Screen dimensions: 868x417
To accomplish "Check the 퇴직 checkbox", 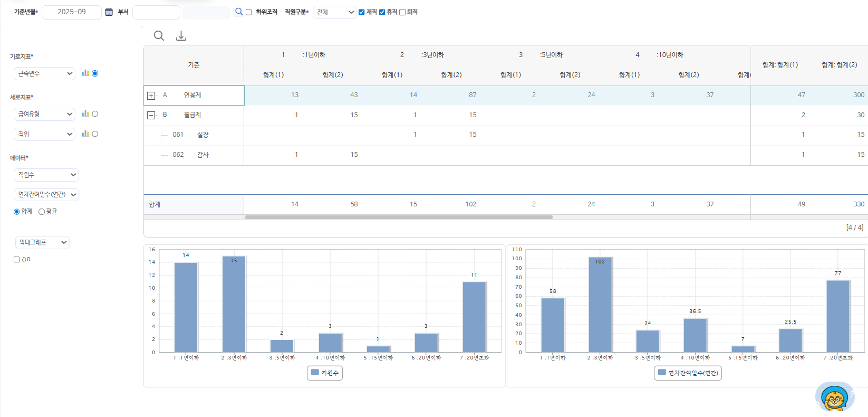I will (x=402, y=12).
